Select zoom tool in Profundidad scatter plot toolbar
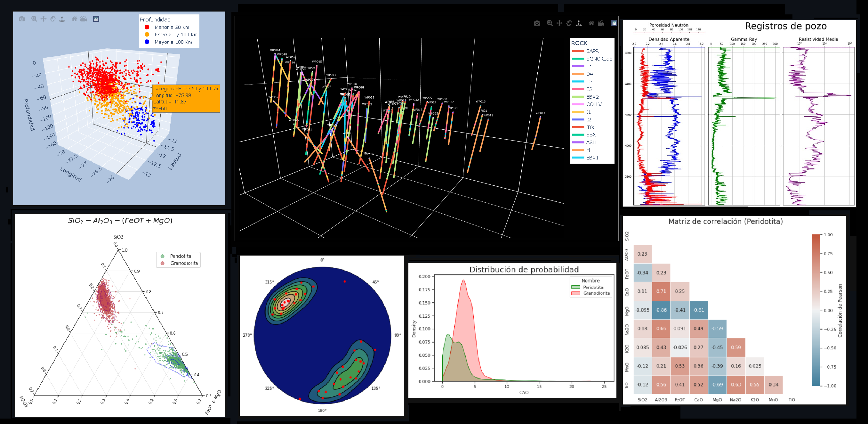 pyautogui.click(x=34, y=19)
